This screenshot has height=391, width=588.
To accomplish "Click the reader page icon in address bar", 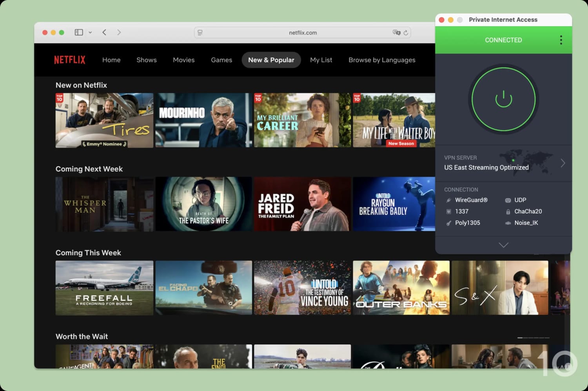I will 200,33.
